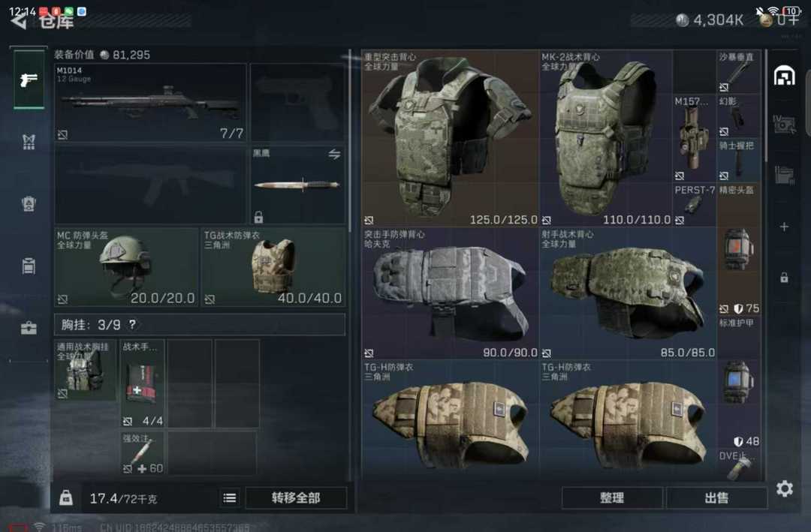Toggle the loadout lock beside the 17.4/72 weight
This screenshot has height=532, width=811.
(66, 498)
